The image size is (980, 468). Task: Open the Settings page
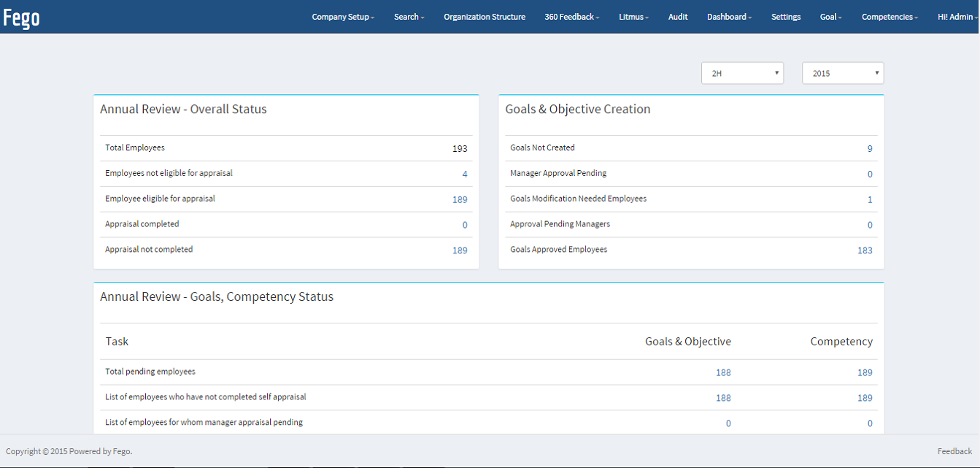[x=786, y=17]
